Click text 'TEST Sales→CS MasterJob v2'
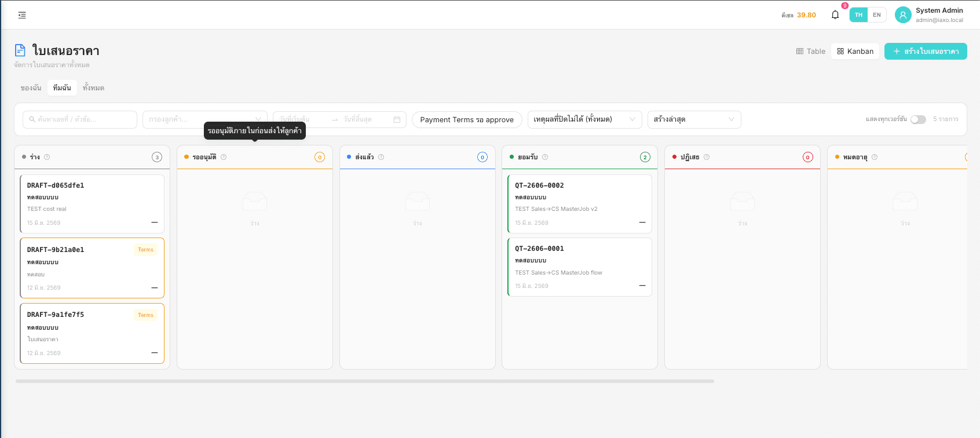The image size is (980, 438). click(x=556, y=209)
